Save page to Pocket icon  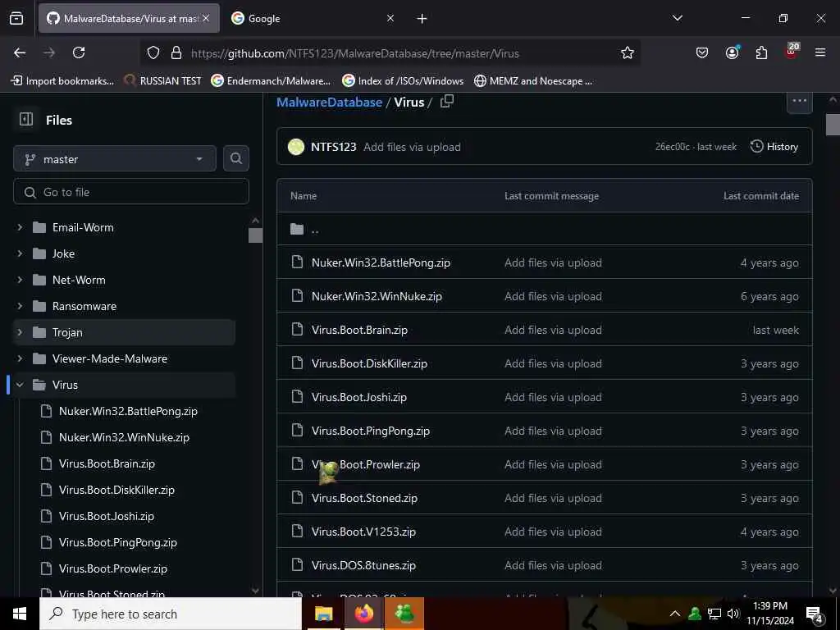click(x=702, y=52)
